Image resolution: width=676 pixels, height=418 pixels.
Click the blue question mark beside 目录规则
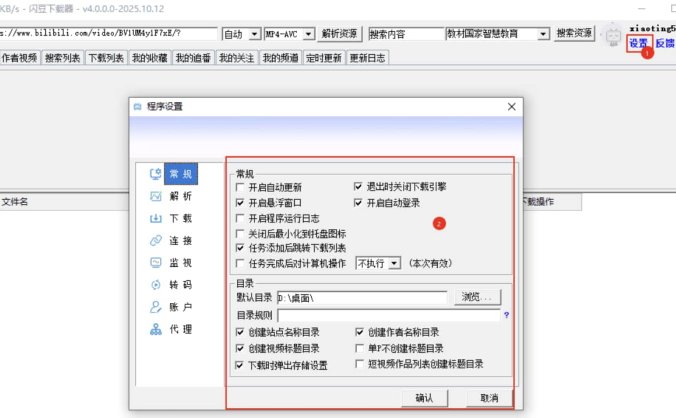tap(507, 315)
